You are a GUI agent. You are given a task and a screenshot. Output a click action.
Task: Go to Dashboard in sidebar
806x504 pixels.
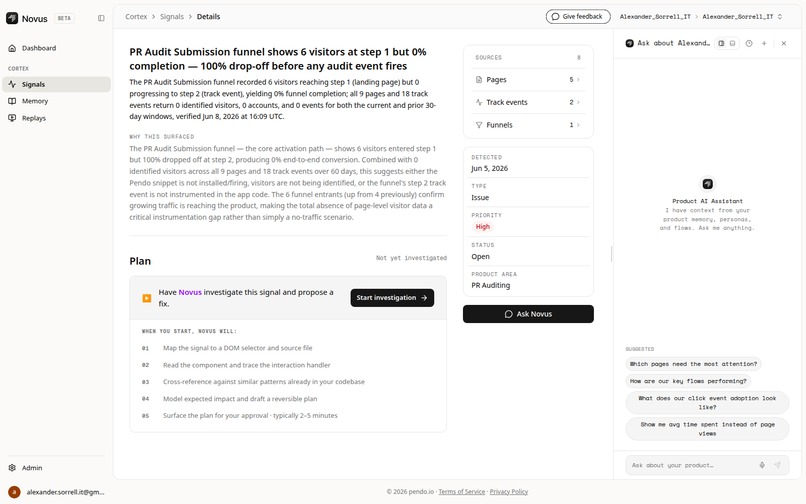(57, 48)
